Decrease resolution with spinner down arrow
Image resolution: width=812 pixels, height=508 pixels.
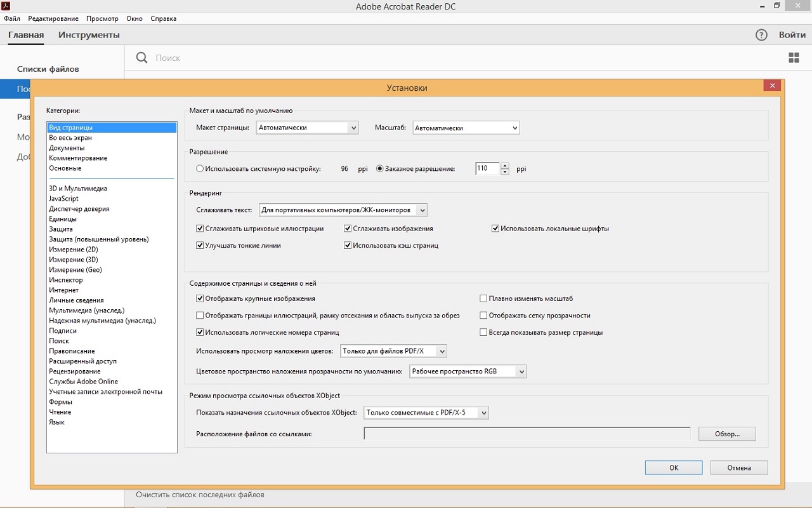pos(505,172)
